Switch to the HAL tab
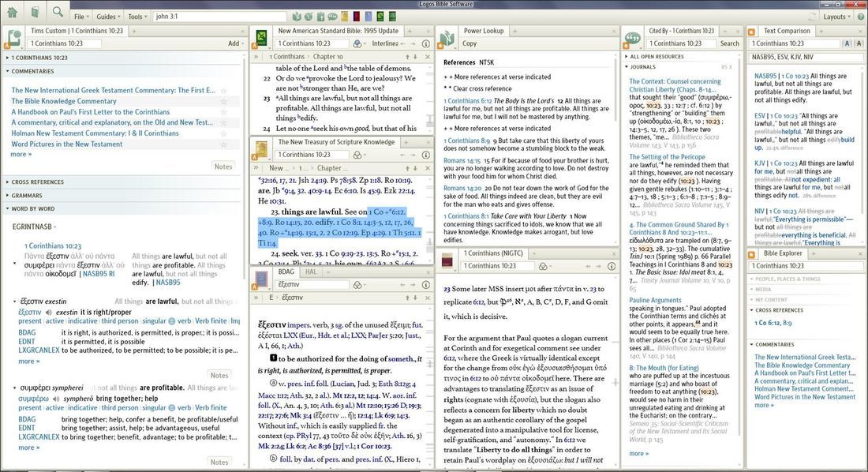This screenshot has width=868, height=472. click(311, 272)
